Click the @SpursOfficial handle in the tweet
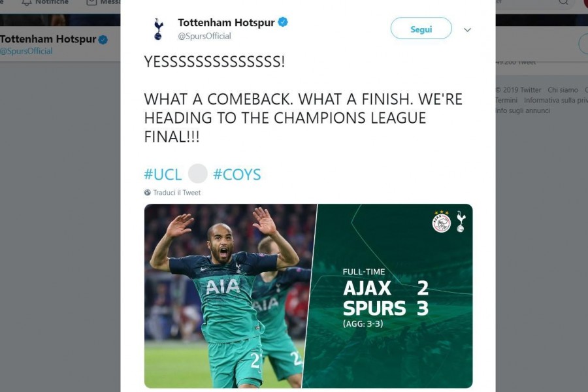This screenshot has height=392, width=588. 204,36
